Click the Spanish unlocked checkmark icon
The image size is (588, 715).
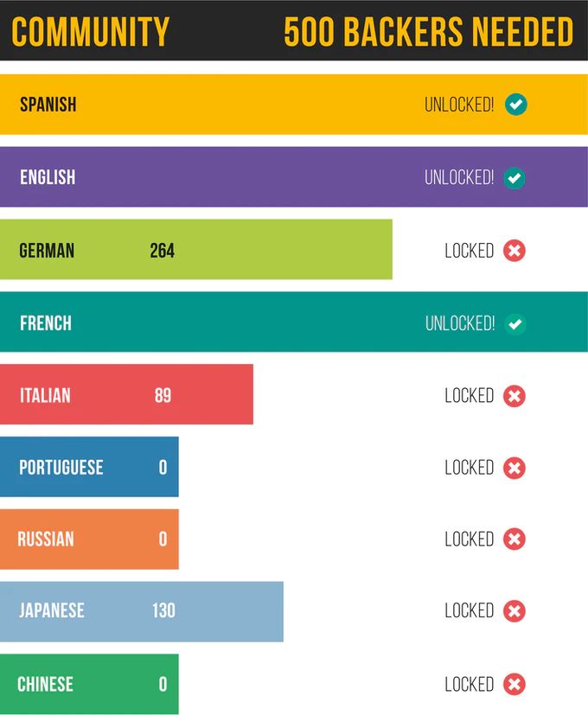[516, 105]
